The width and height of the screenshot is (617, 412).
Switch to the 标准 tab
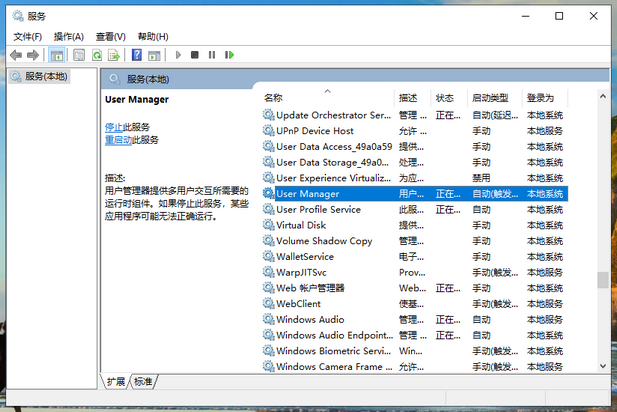pyautogui.click(x=144, y=381)
